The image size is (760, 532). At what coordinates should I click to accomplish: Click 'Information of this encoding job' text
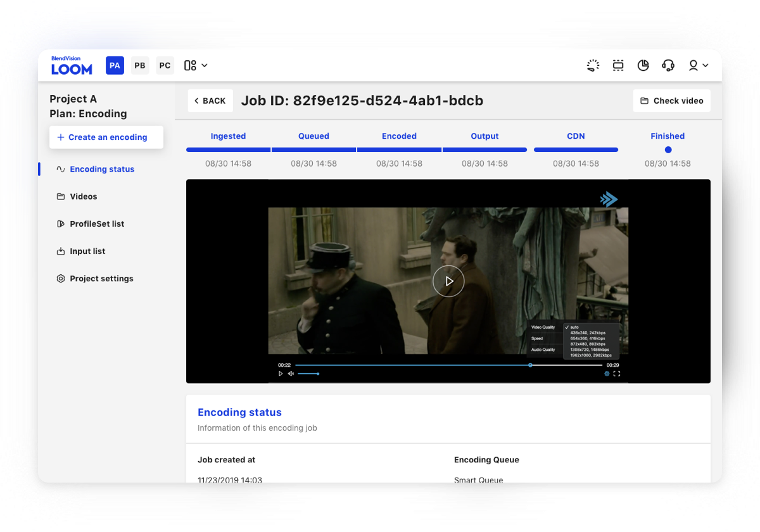coord(257,428)
